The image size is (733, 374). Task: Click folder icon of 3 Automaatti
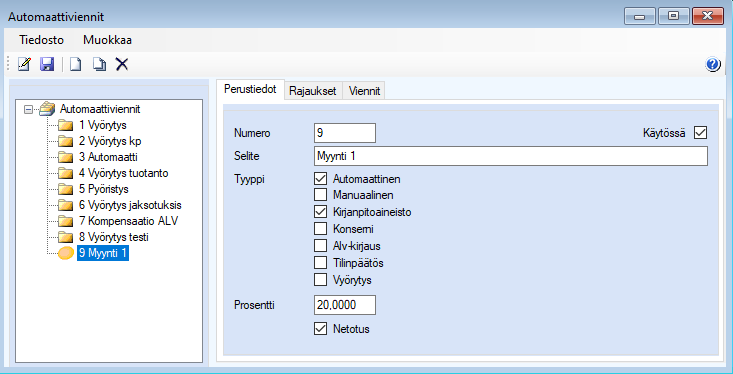click(66, 158)
